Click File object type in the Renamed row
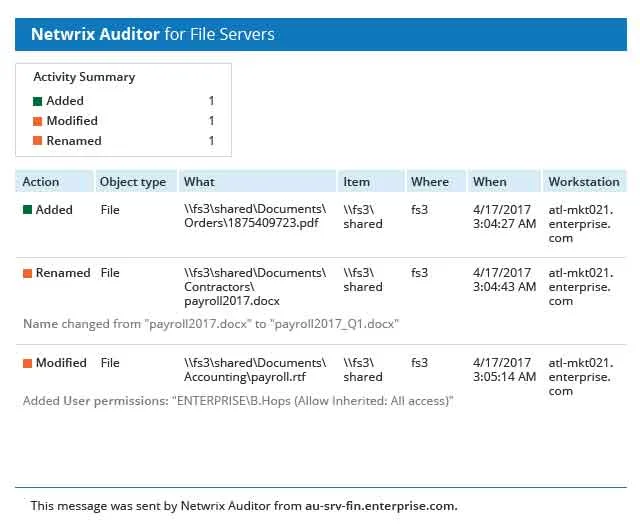This screenshot has height=530, width=640. [x=110, y=273]
